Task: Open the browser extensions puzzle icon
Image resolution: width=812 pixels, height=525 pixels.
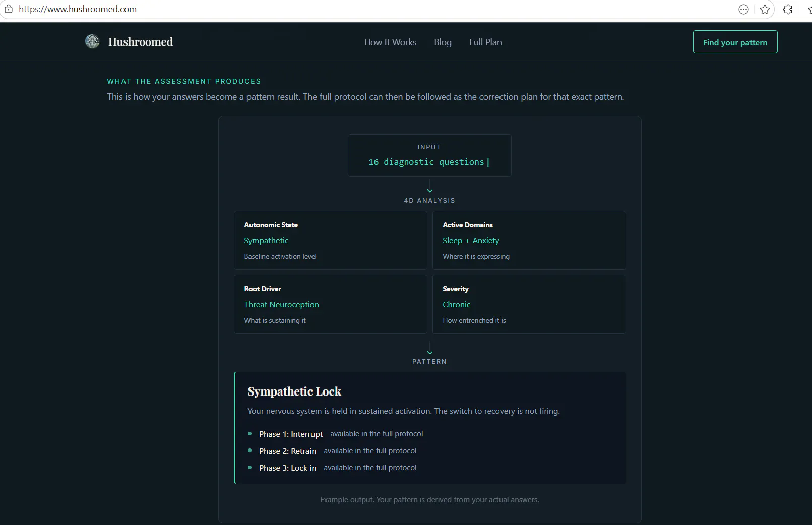Action: [x=788, y=9]
